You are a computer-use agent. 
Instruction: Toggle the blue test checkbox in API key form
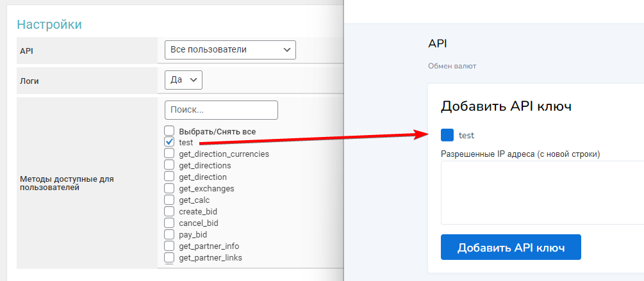click(447, 135)
